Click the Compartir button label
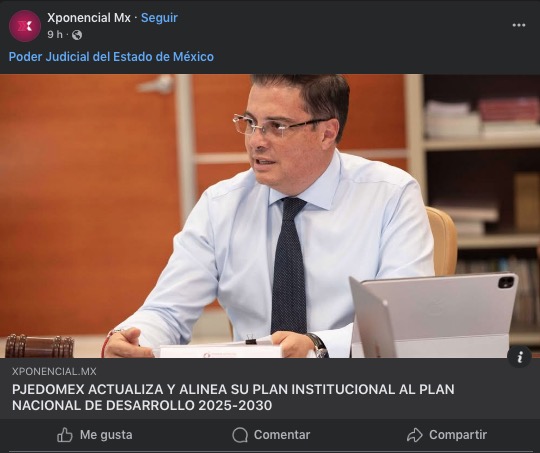The width and height of the screenshot is (540, 453). [458, 435]
